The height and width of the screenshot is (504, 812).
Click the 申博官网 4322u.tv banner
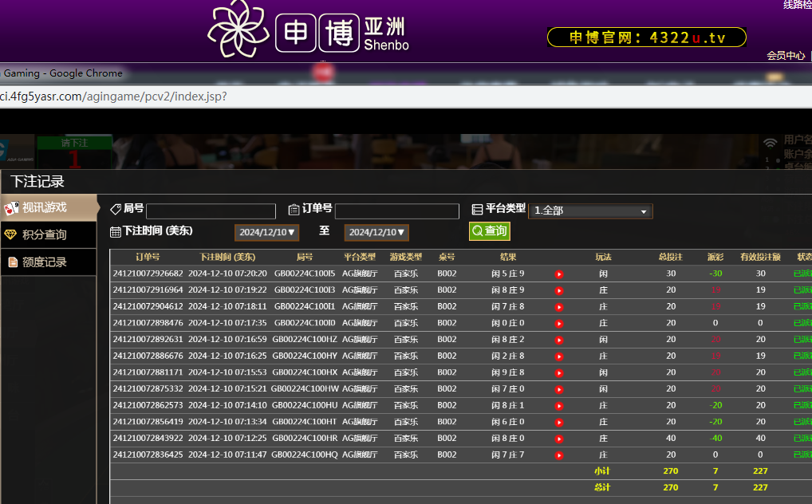[x=646, y=37]
